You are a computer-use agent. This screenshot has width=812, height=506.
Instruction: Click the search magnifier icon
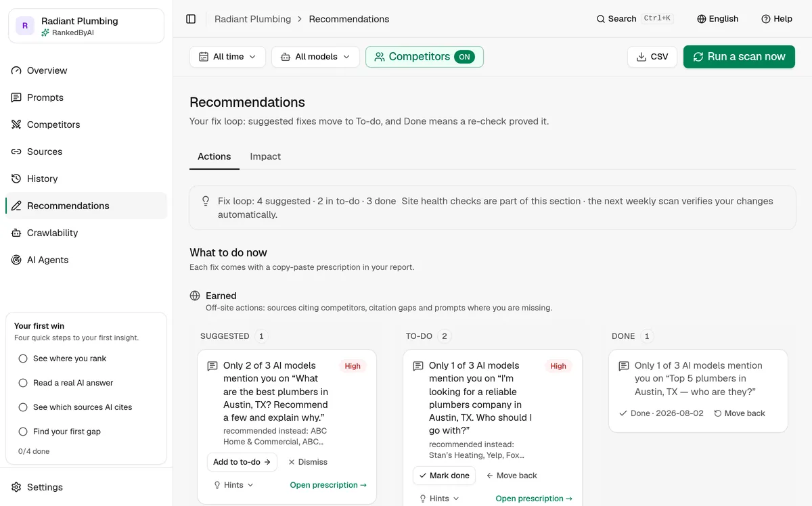pyautogui.click(x=600, y=19)
